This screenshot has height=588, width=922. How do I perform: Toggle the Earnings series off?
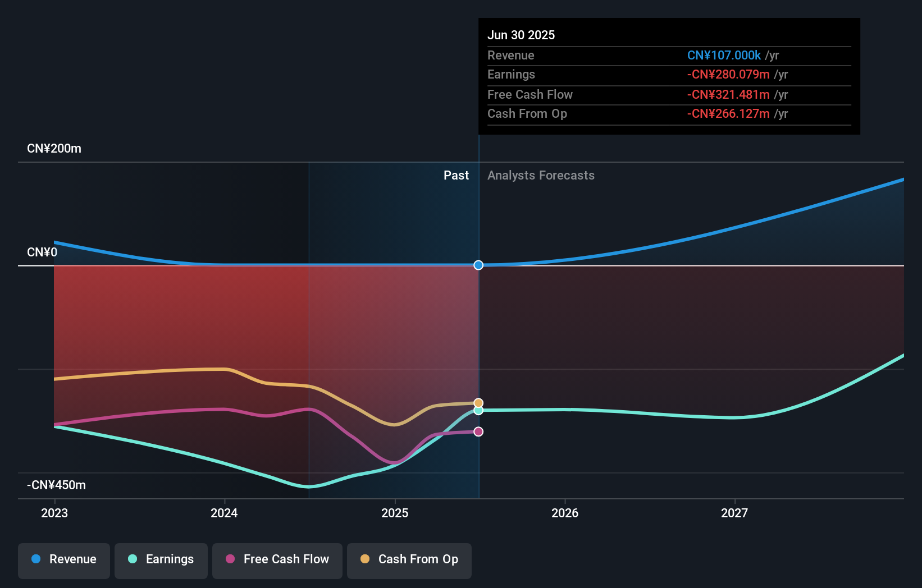click(x=161, y=561)
